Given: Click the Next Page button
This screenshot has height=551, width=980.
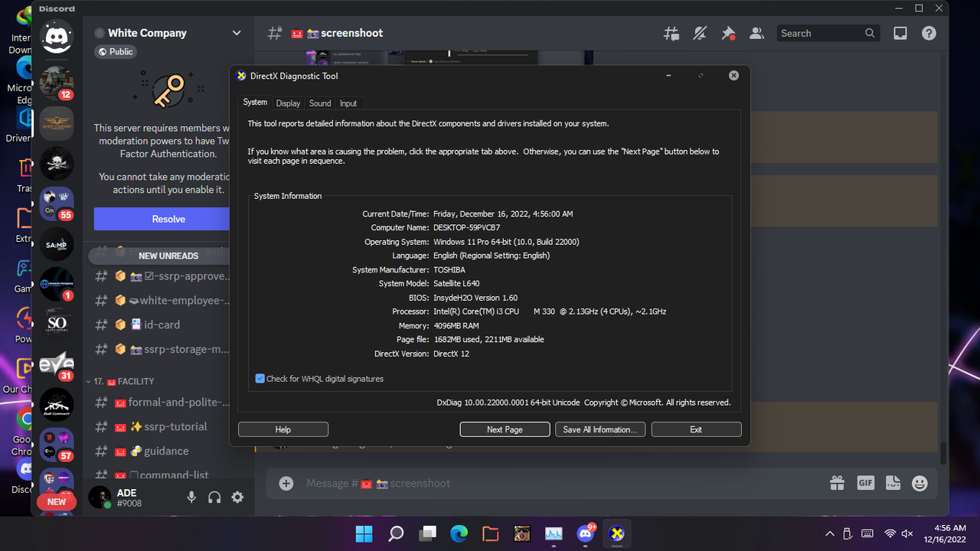Looking at the screenshot, I should (x=505, y=429).
